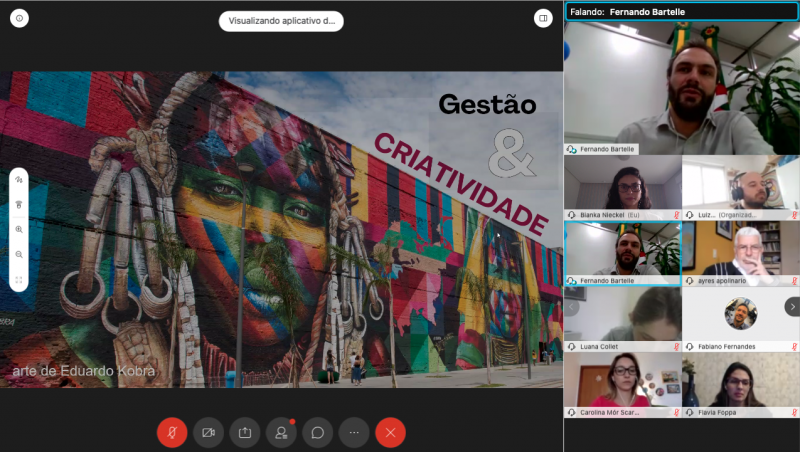Image resolution: width=800 pixels, height=452 pixels.
Task: Click 'Flavia Foppa' name label
Action: pyautogui.click(x=717, y=413)
